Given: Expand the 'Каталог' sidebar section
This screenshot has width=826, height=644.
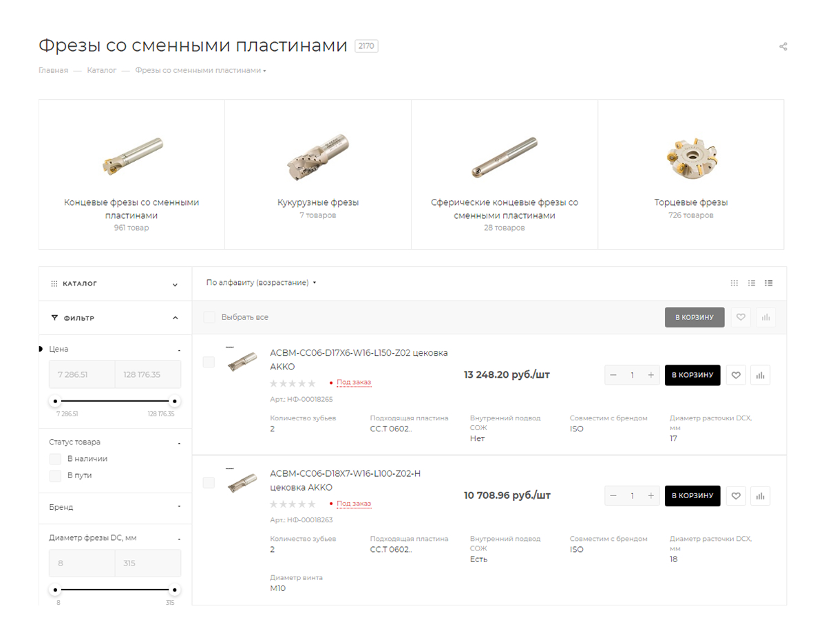Looking at the screenshot, I should [114, 283].
